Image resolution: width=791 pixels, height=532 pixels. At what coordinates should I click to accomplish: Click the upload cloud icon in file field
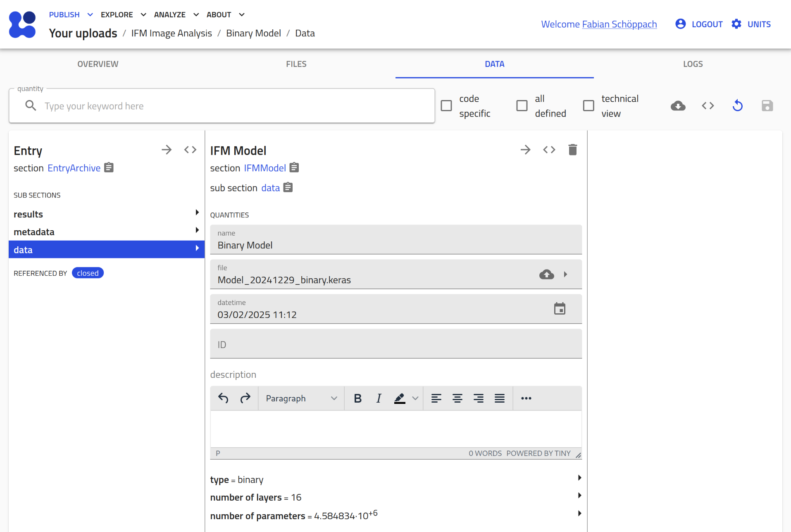click(x=546, y=274)
